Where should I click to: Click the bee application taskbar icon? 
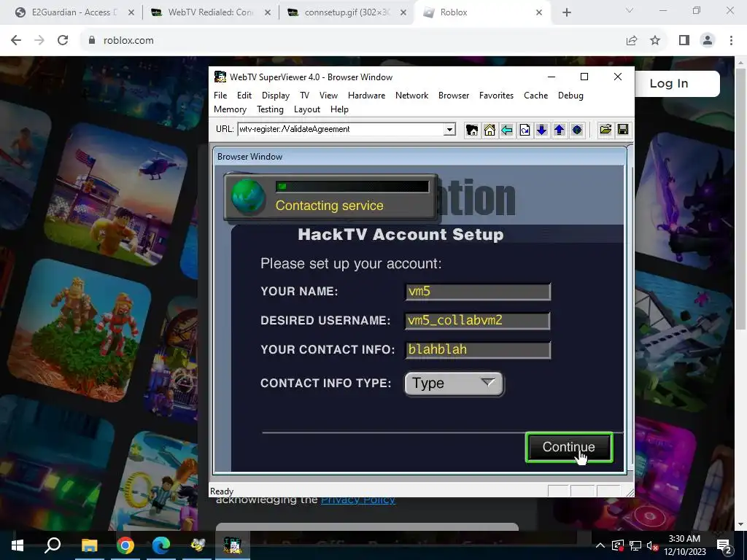(x=197, y=545)
